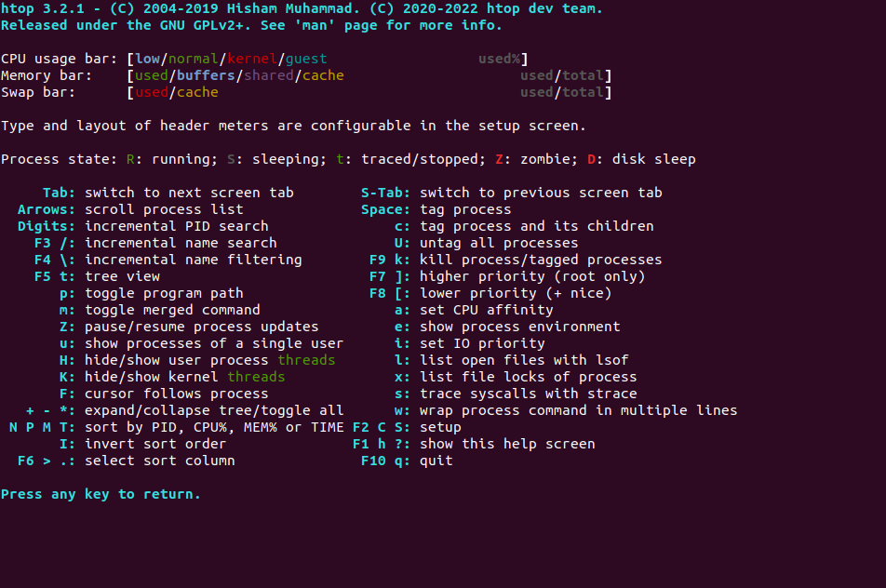Click 'set IO priority' text
This screenshot has height=588, width=886.
482,343
